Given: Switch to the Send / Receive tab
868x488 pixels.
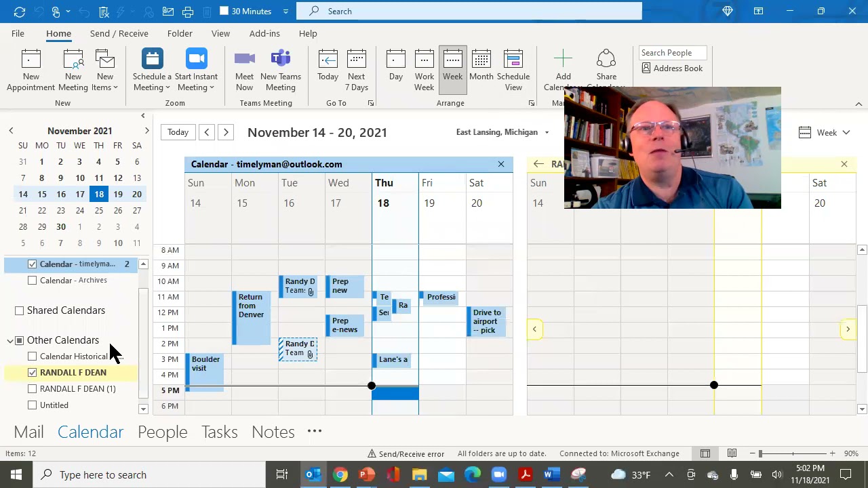Looking at the screenshot, I should click(x=119, y=33).
